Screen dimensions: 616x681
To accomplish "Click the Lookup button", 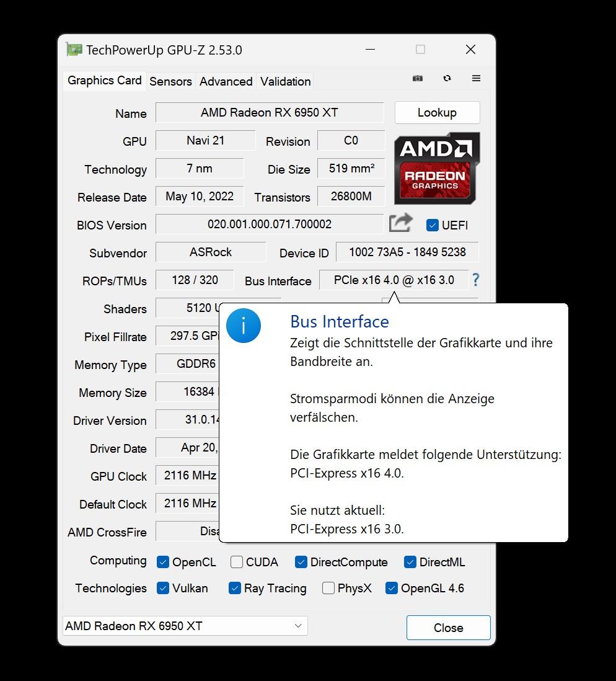I will coord(437,112).
